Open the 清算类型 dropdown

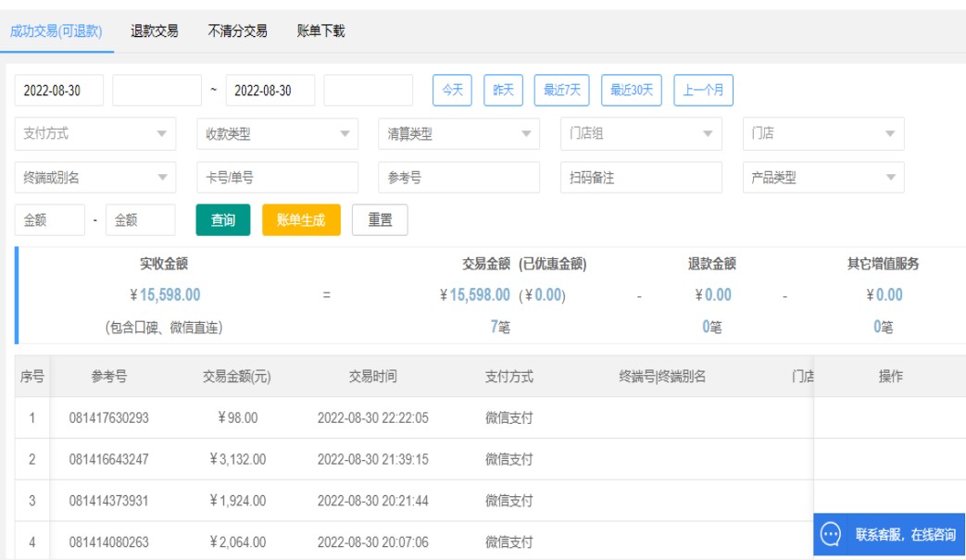458,133
